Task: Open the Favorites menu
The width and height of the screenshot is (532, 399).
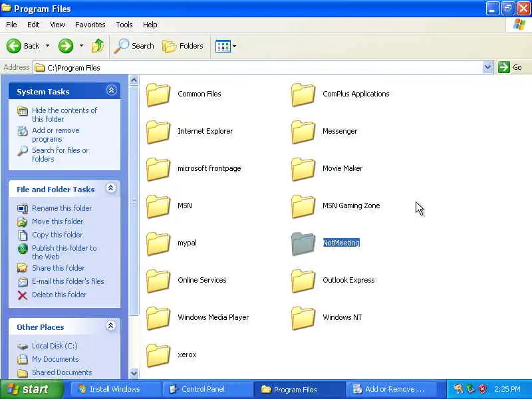Action: click(90, 25)
